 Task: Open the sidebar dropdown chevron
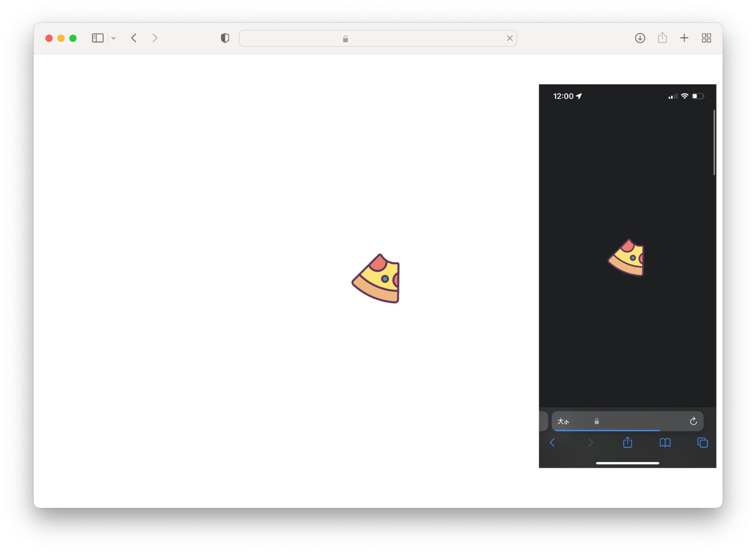click(x=114, y=38)
